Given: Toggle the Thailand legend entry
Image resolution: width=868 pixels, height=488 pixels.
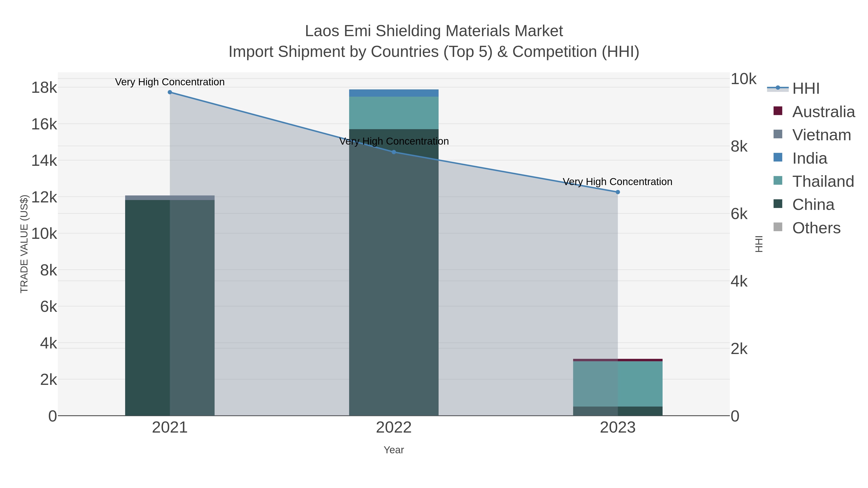Looking at the screenshot, I should click(814, 181).
